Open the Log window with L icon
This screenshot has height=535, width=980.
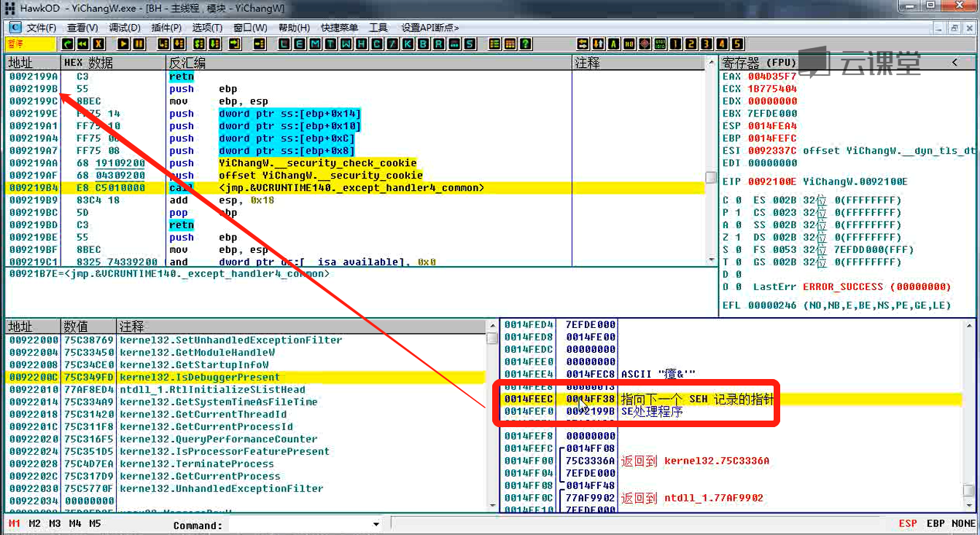tap(285, 44)
